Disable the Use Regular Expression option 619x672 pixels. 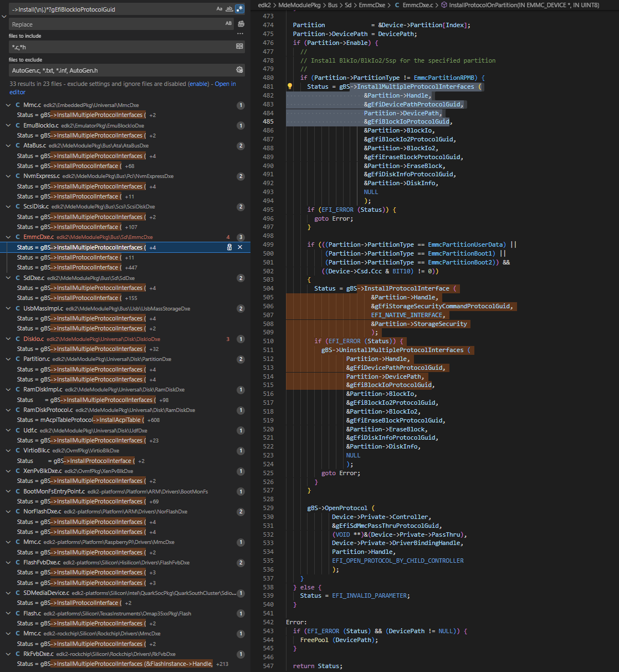[x=239, y=9]
